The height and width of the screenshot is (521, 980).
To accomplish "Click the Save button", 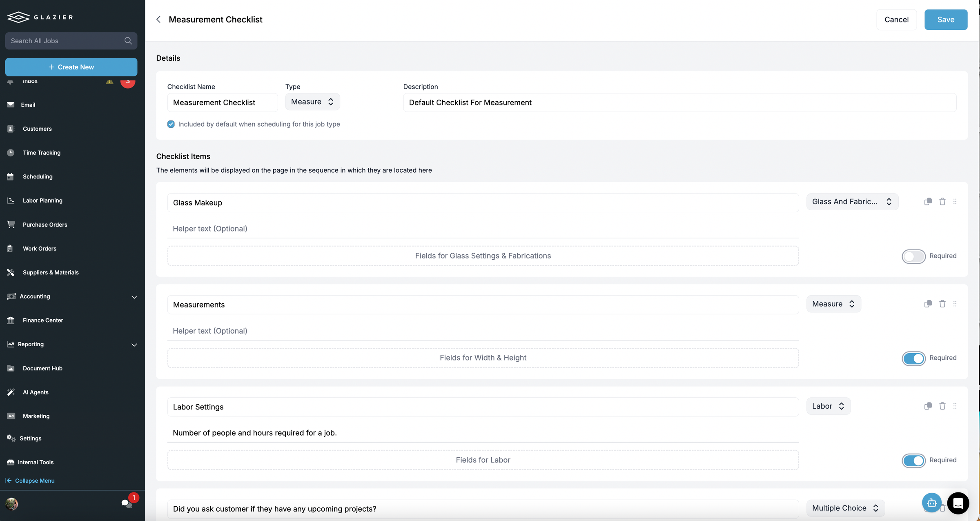I will click(x=946, y=20).
